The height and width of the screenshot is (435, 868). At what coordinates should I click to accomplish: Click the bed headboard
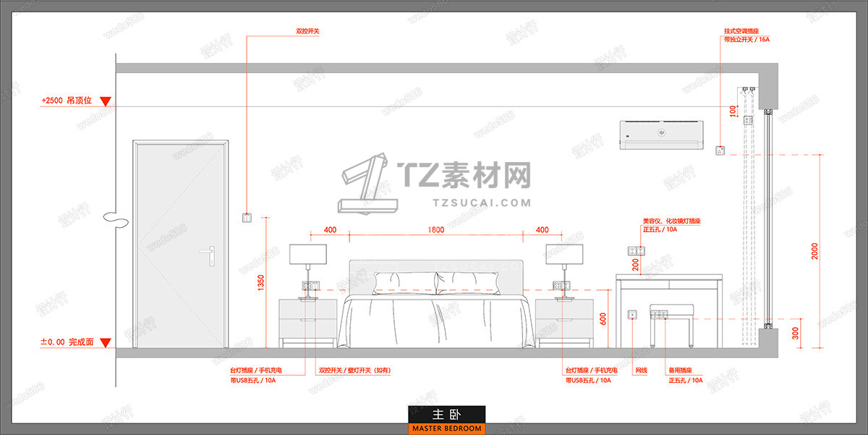tap(436, 276)
